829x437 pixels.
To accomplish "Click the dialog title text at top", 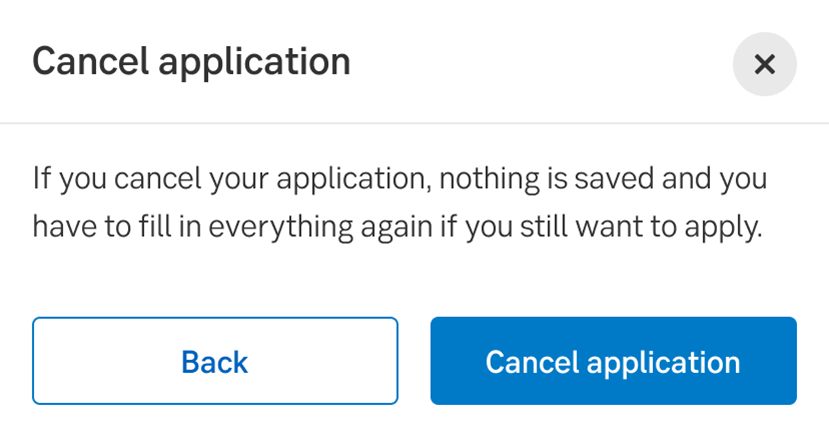I will 191,62.
